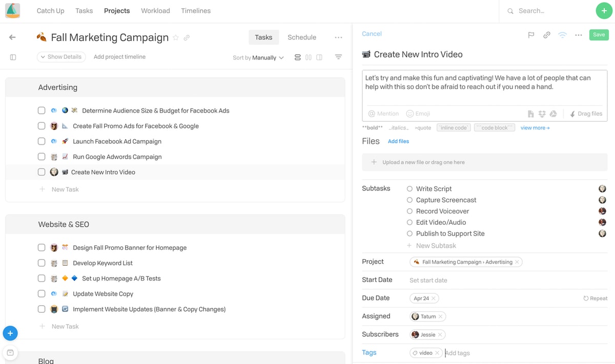Screen dimensions: 615x364
Task: Remove the video tag
Action: point(437,353)
